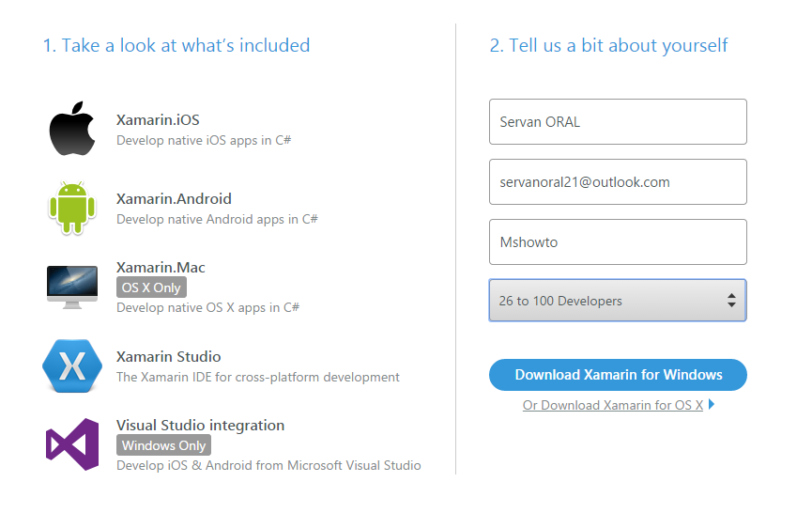
Task: Click the Visual Studio integration title
Action: pos(200,426)
